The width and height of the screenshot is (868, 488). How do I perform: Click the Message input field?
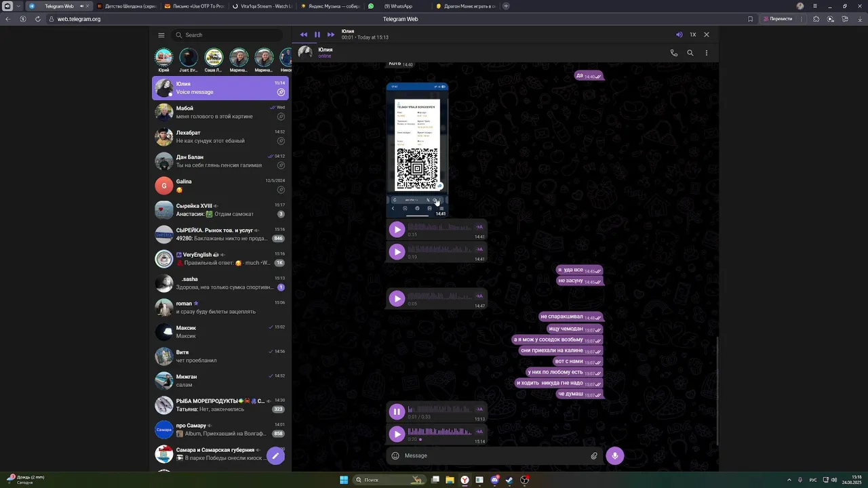pos(495,455)
